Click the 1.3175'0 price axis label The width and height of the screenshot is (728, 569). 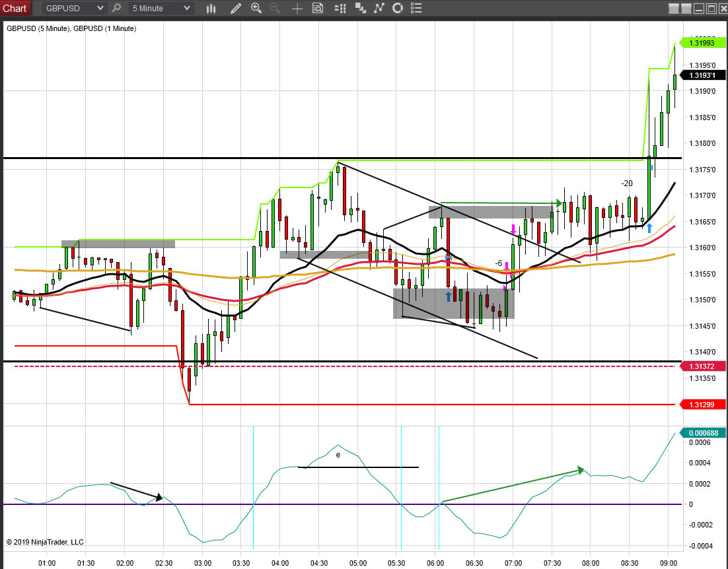(x=702, y=170)
